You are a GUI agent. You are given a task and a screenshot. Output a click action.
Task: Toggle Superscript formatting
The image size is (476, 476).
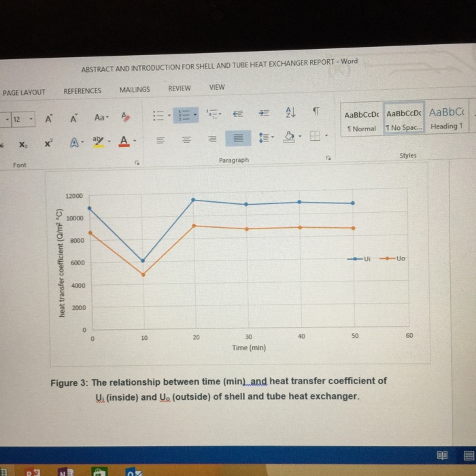click(x=48, y=143)
